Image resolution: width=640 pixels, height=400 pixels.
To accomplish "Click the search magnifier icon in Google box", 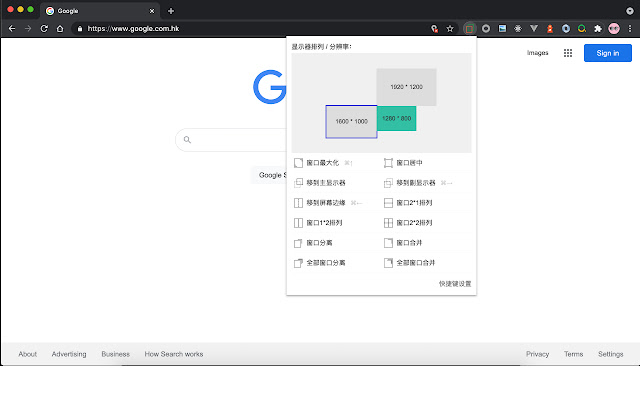I will 187,140.
